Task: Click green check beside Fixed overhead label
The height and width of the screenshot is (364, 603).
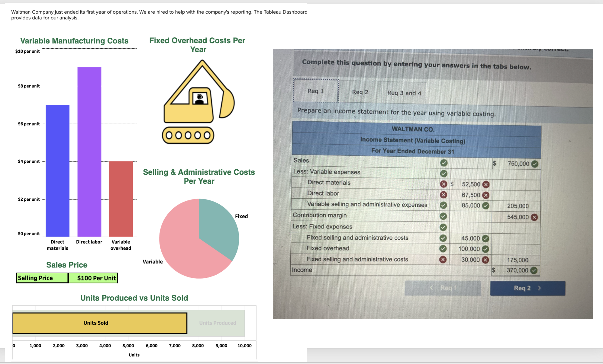Action: [x=443, y=249]
